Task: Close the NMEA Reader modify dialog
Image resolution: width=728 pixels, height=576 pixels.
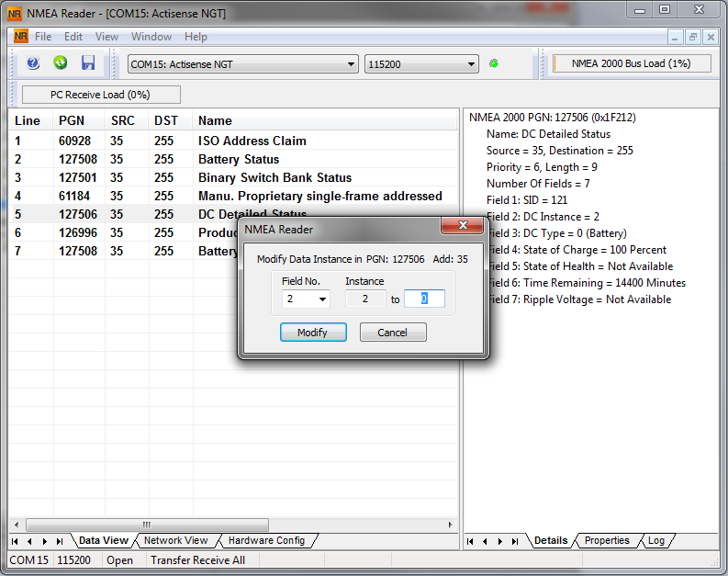Action: click(x=462, y=228)
